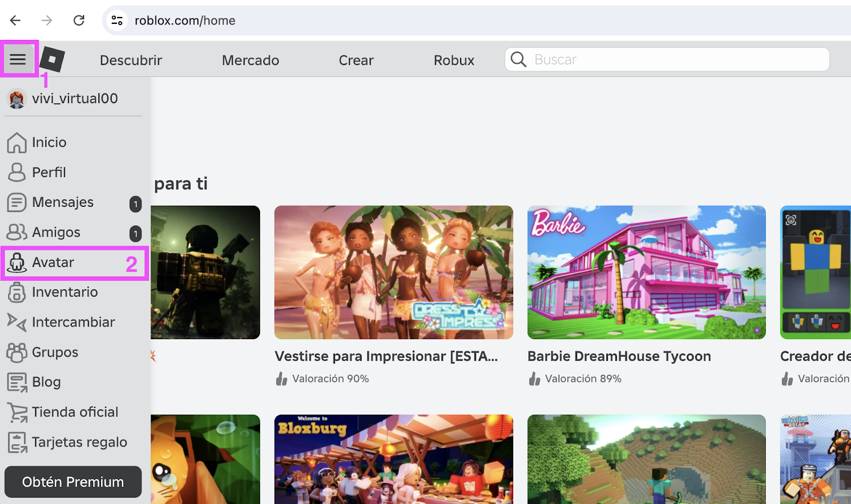Click the Amigos people icon
This screenshot has height=504, width=851.
pos(16,232)
